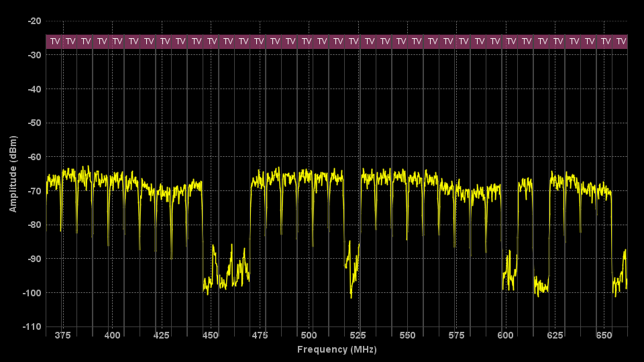Select the TV marker above 450 MHz

click(x=212, y=42)
